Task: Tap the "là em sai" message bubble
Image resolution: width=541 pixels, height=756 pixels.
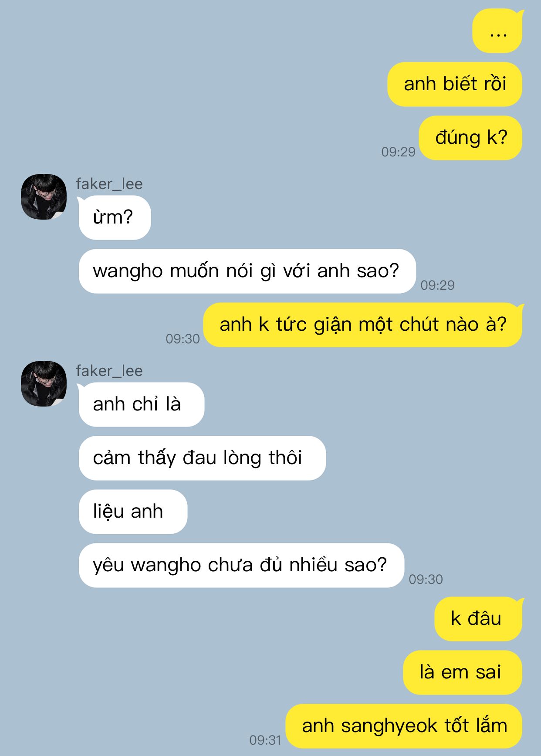Action: [463, 673]
